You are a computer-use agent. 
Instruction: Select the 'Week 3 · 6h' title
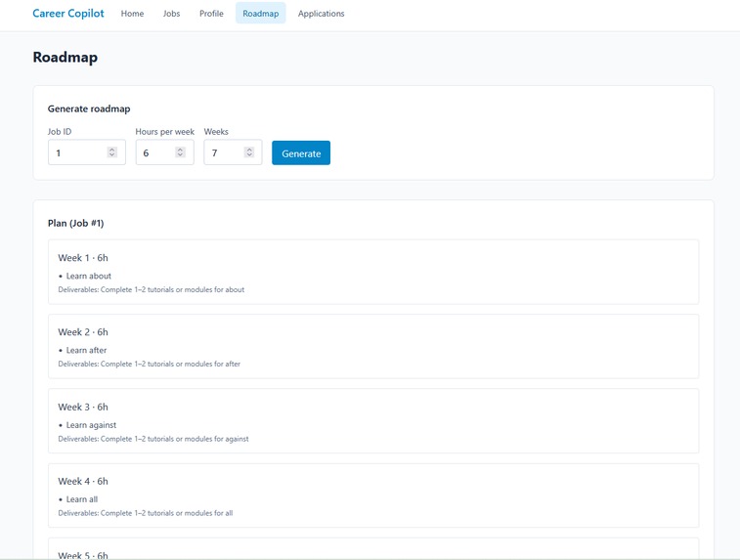point(83,408)
